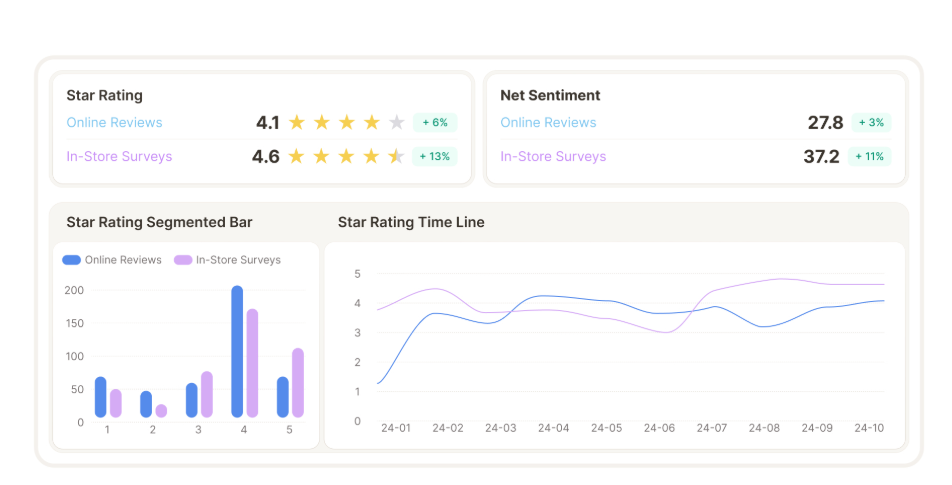Open Online Reviews link under Net Sentiment

pos(548,123)
